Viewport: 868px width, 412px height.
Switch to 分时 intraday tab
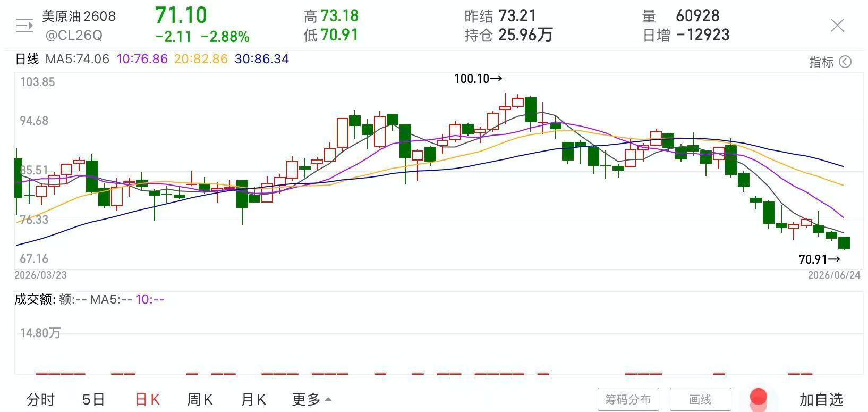[x=41, y=399]
